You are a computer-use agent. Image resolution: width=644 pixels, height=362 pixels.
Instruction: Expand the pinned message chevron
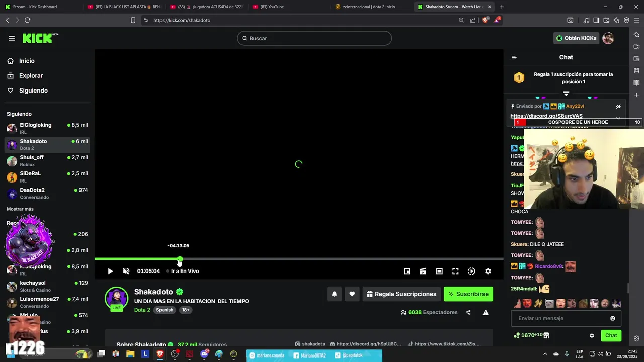(x=618, y=118)
